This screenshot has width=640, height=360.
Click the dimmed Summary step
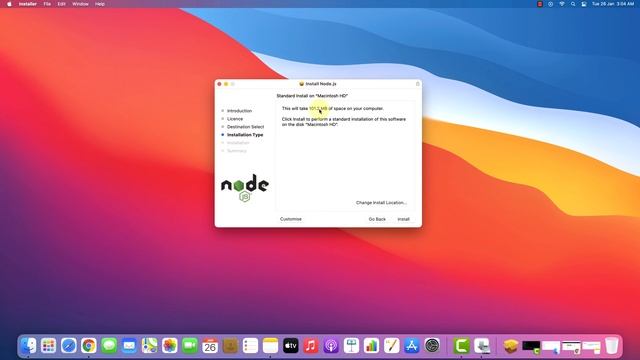237,151
